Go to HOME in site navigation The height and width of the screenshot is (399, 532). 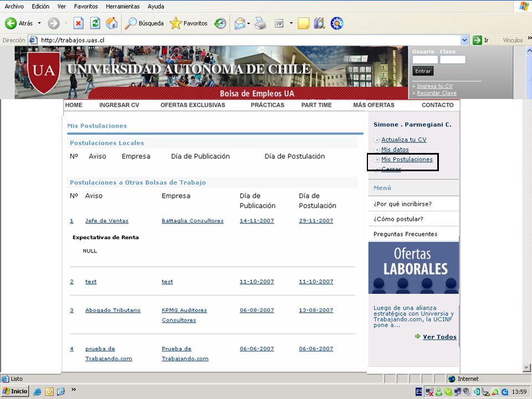(x=74, y=105)
